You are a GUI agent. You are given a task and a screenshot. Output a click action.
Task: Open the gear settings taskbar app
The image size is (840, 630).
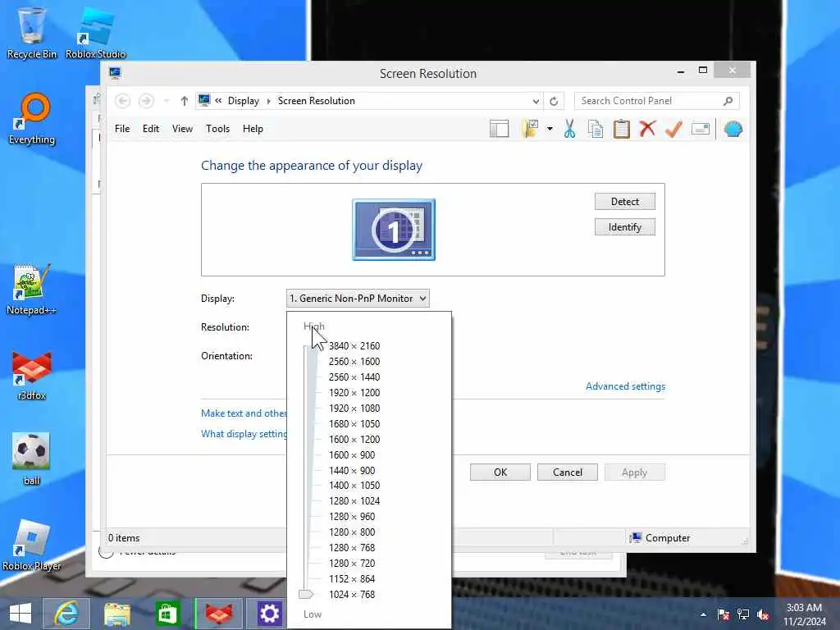point(269,614)
